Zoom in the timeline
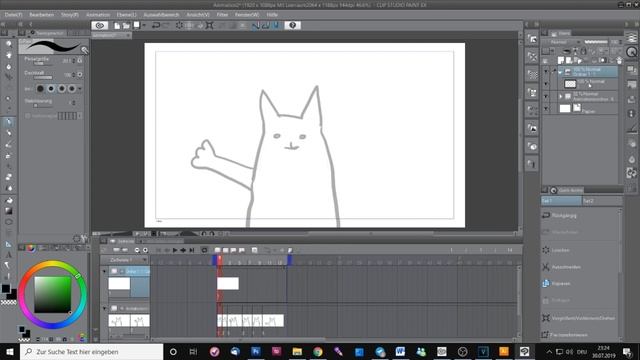The width and height of the screenshot is (640, 360). click(145, 250)
